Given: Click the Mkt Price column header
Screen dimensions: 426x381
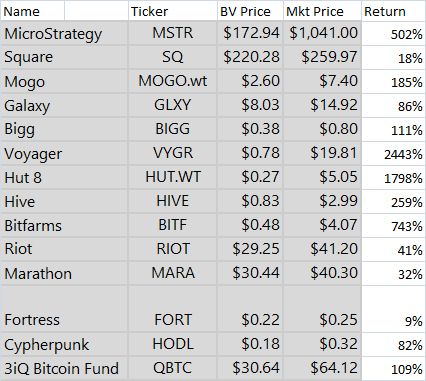Looking at the screenshot, I should [322, 11].
